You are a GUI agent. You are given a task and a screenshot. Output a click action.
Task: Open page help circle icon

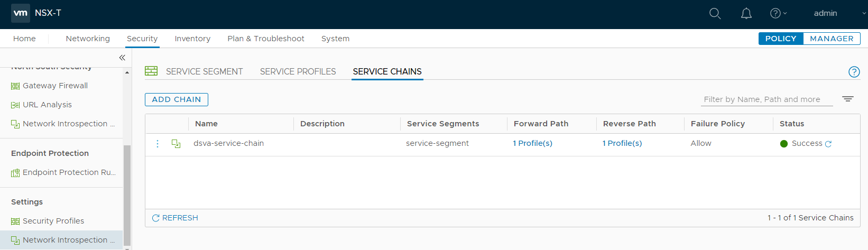click(854, 72)
